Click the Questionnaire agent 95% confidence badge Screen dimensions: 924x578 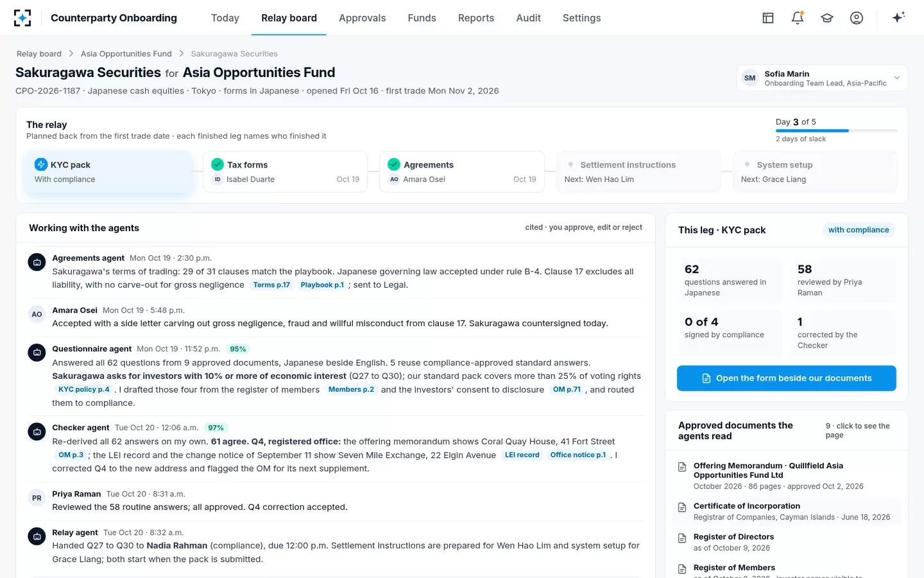[x=238, y=349]
